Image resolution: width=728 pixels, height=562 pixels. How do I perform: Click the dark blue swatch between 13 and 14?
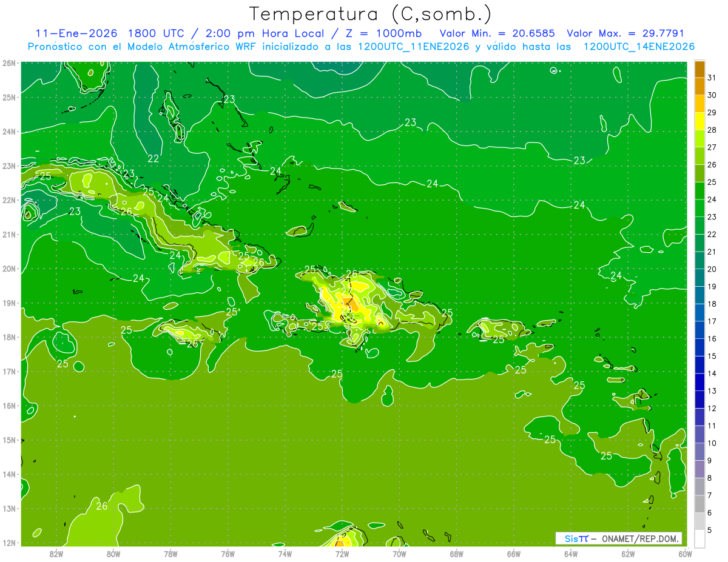699,383
